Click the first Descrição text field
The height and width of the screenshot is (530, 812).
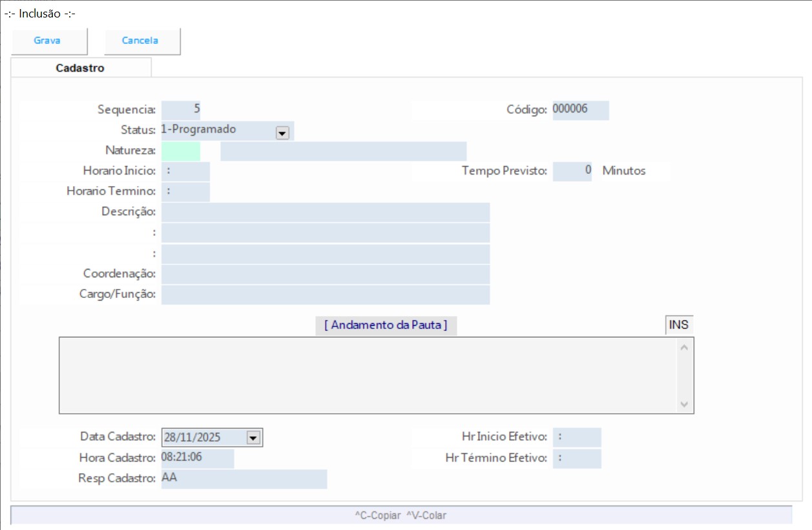tap(326, 213)
